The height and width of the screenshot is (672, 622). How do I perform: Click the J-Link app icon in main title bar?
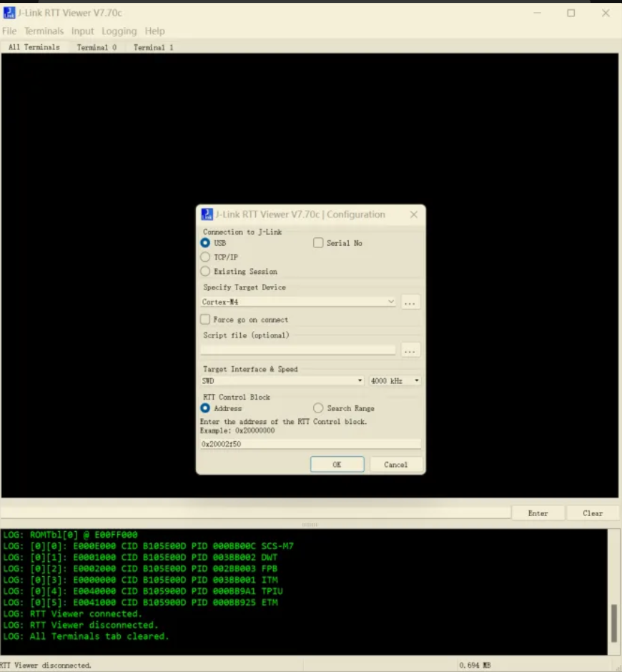click(9, 13)
